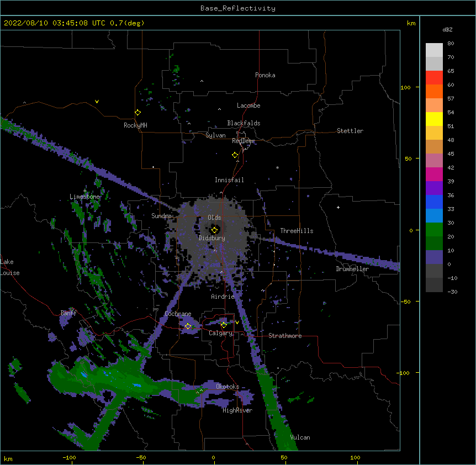The width and height of the screenshot is (476, 465).
Task: Click the Calgary city label
Action: tap(221, 333)
